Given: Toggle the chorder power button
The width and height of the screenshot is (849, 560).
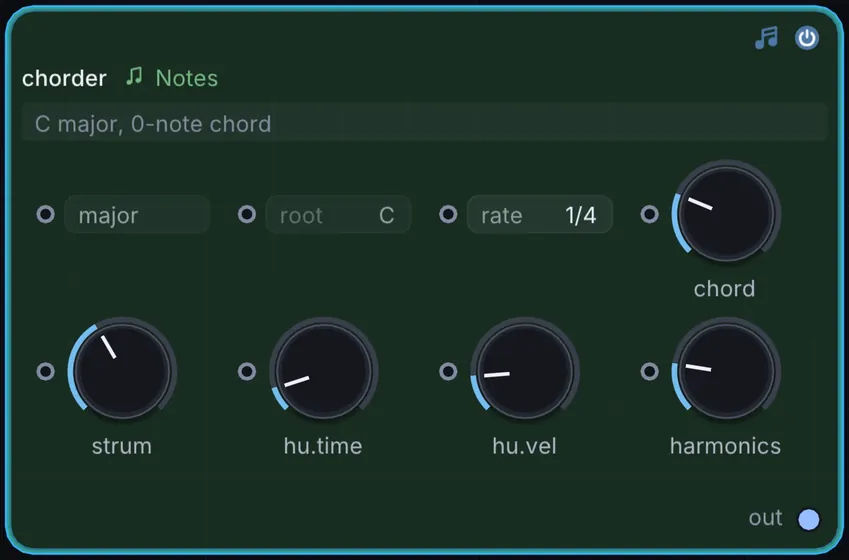Looking at the screenshot, I should (807, 38).
